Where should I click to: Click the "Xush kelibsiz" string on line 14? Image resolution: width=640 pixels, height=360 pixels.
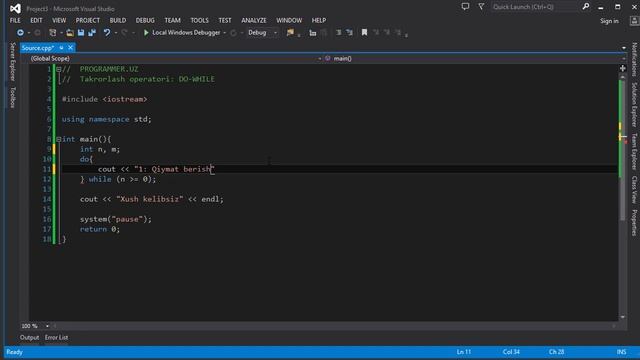click(x=150, y=199)
